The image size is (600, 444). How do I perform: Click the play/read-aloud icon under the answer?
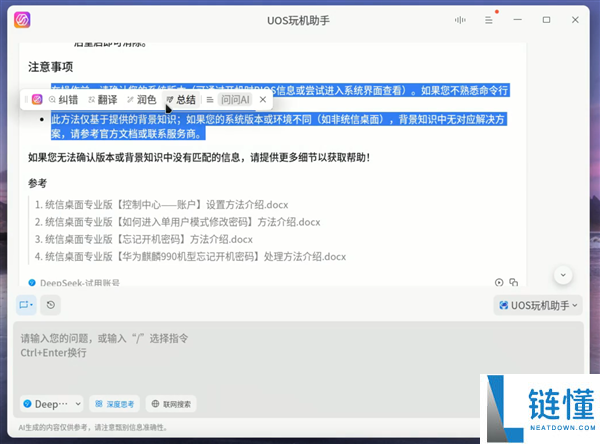[499, 282]
